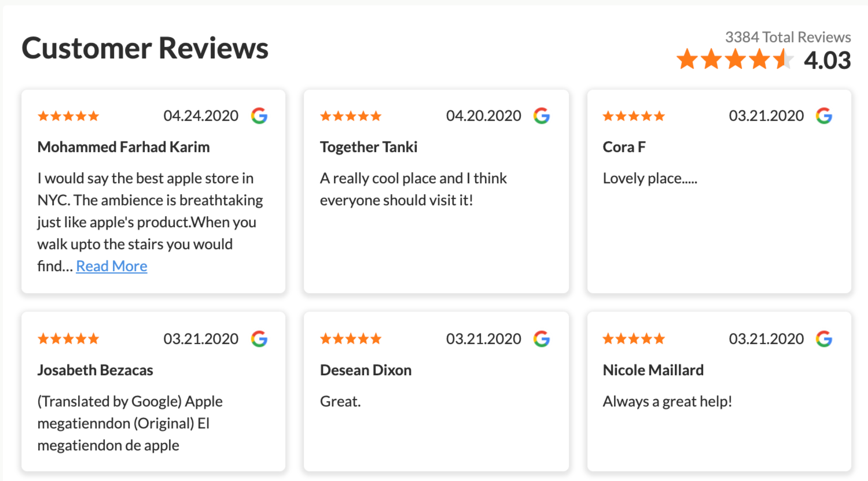Click Google icon on Josabeth Bezacas review
868x481 pixels.
259,339
